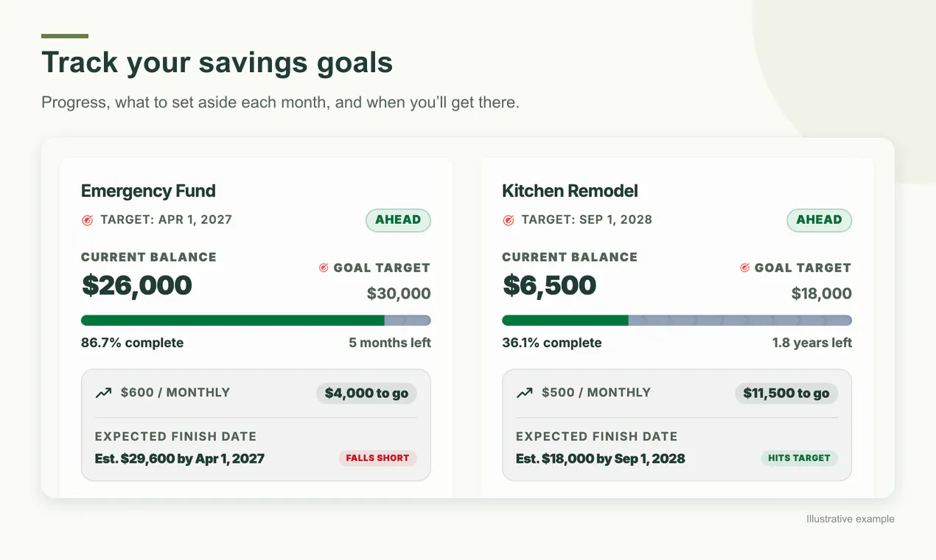Click Est. $29,600 by Apr 1, 2027 text
The width and height of the screenshot is (936, 560).
180,458
